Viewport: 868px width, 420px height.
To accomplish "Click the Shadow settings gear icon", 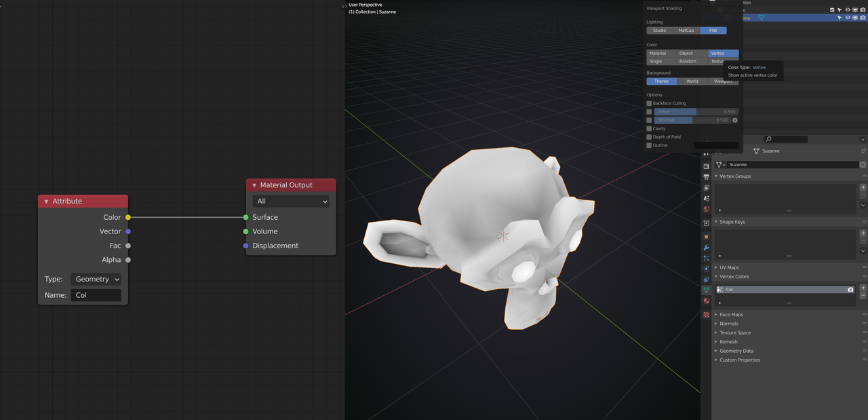I will pos(734,120).
